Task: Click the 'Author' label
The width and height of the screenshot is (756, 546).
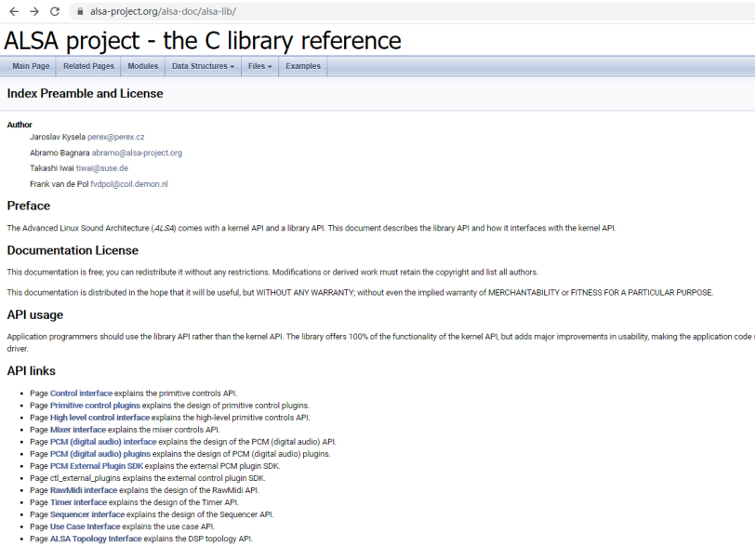Action: tap(20, 125)
